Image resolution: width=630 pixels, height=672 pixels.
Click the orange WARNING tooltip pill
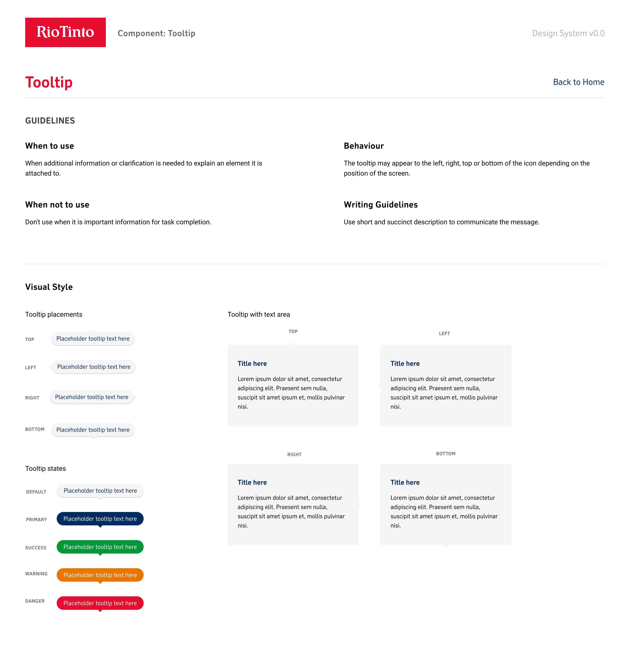click(100, 575)
